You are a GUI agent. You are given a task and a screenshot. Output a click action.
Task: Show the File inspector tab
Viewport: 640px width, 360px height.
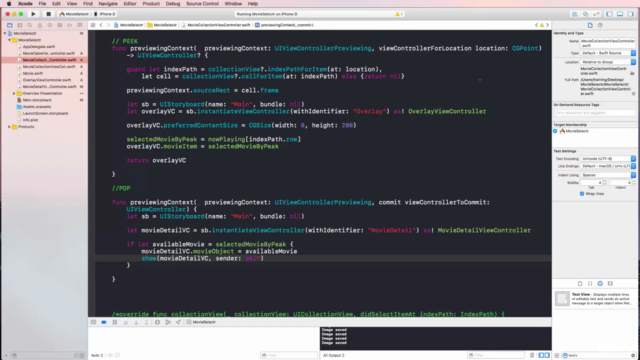tap(590, 25)
